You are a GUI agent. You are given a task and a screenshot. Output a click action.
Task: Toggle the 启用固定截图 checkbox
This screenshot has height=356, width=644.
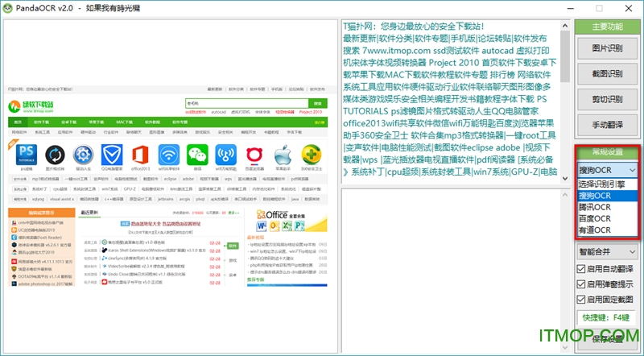pos(580,300)
